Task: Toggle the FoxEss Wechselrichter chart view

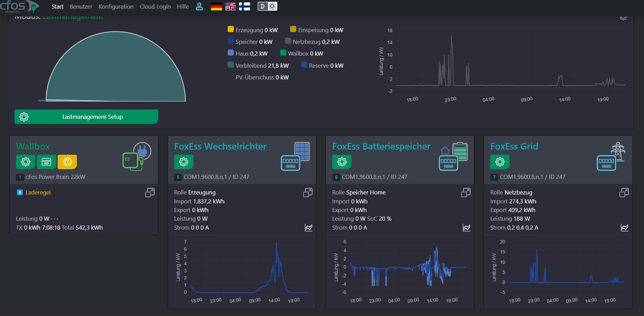Action: 308,228
